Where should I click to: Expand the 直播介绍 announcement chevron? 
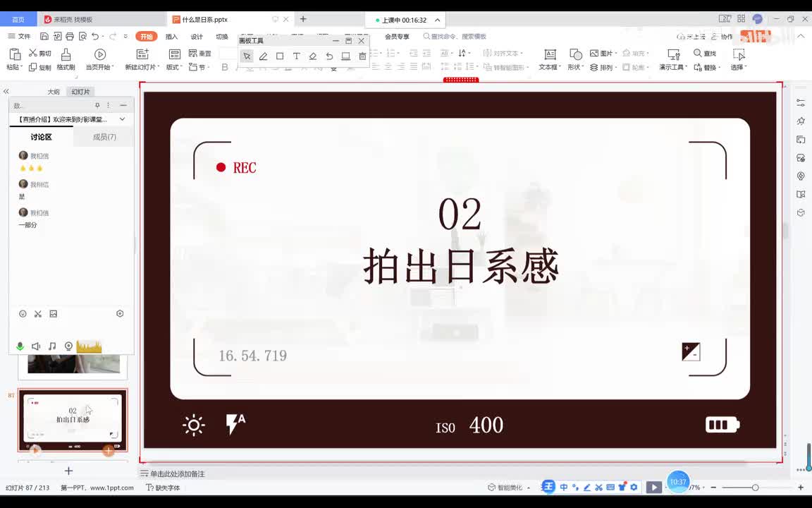coord(122,119)
